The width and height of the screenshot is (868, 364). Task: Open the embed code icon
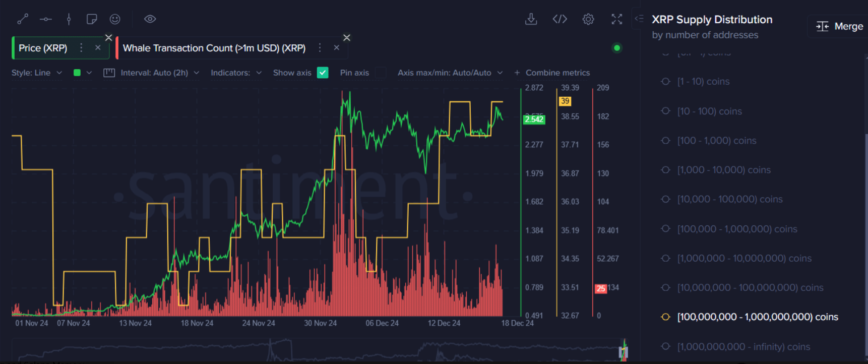tap(560, 19)
